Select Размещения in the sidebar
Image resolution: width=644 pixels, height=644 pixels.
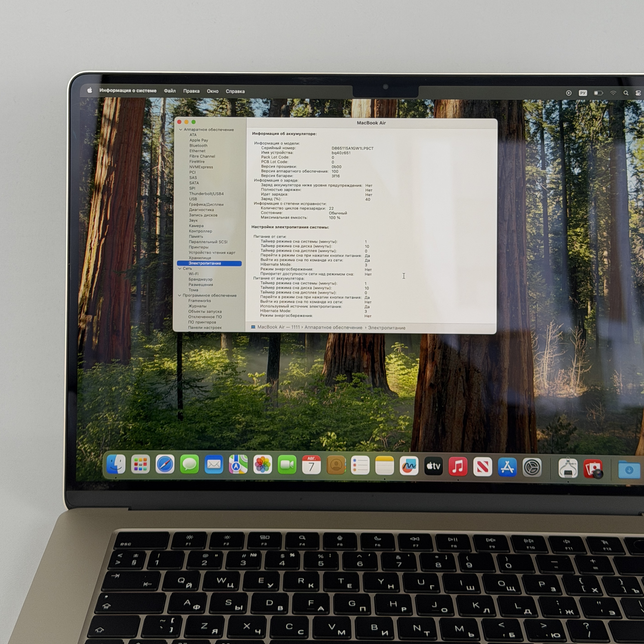coord(201,285)
